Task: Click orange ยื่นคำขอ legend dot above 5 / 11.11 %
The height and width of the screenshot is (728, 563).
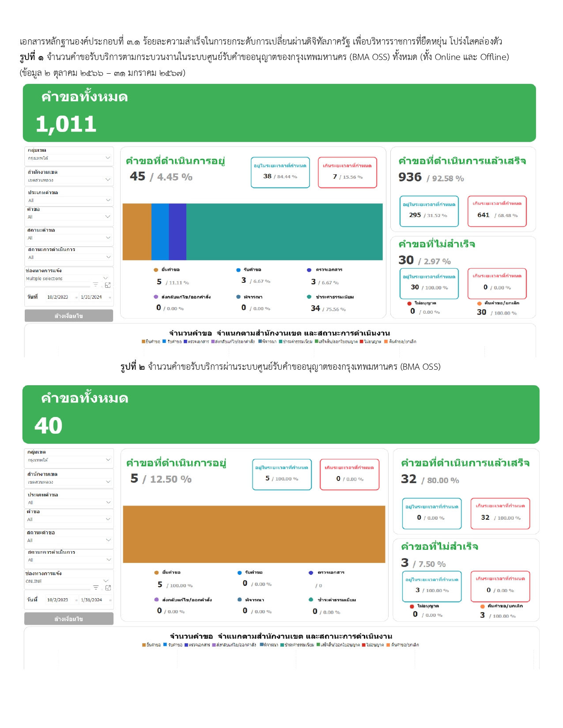Action: click(156, 270)
